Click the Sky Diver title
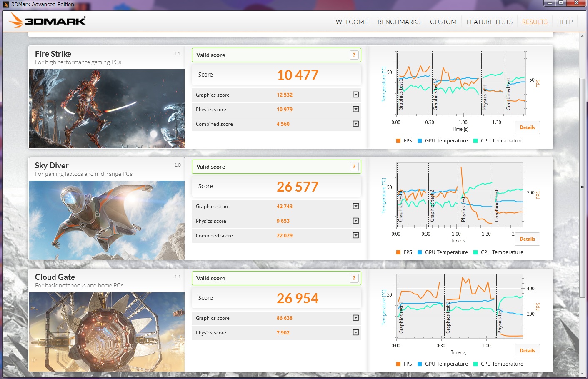 tap(52, 165)
